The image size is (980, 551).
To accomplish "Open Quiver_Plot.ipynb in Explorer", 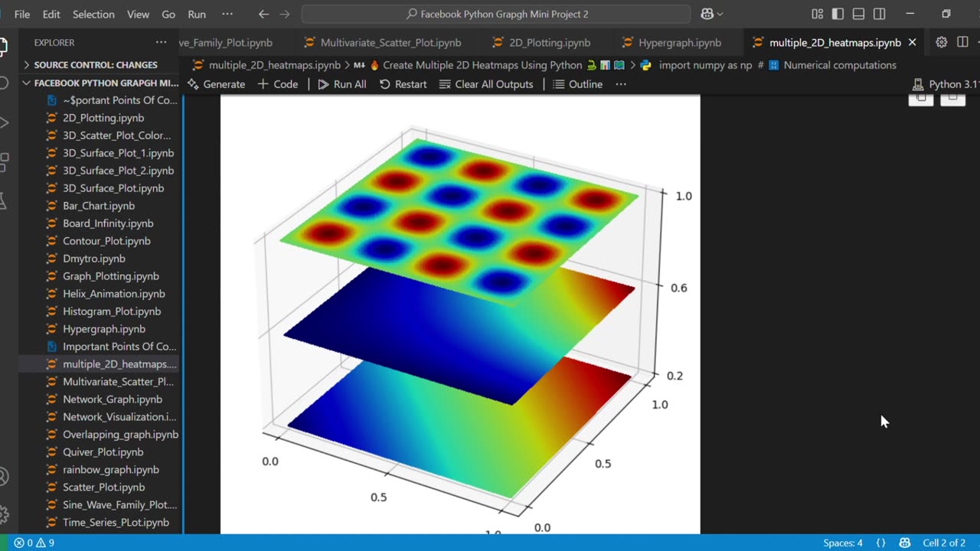I will pyautogui.click(x=103, y=452).
